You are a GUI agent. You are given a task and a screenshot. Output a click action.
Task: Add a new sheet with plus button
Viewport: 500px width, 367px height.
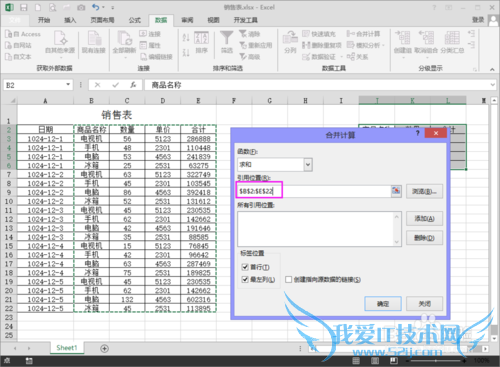tap(104, 348)
